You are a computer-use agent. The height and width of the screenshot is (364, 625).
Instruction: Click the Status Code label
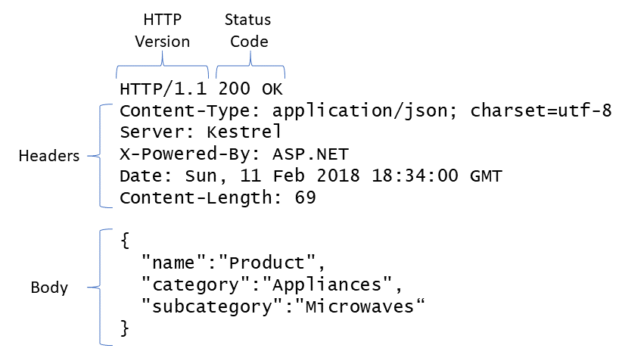tap(250, 30)
